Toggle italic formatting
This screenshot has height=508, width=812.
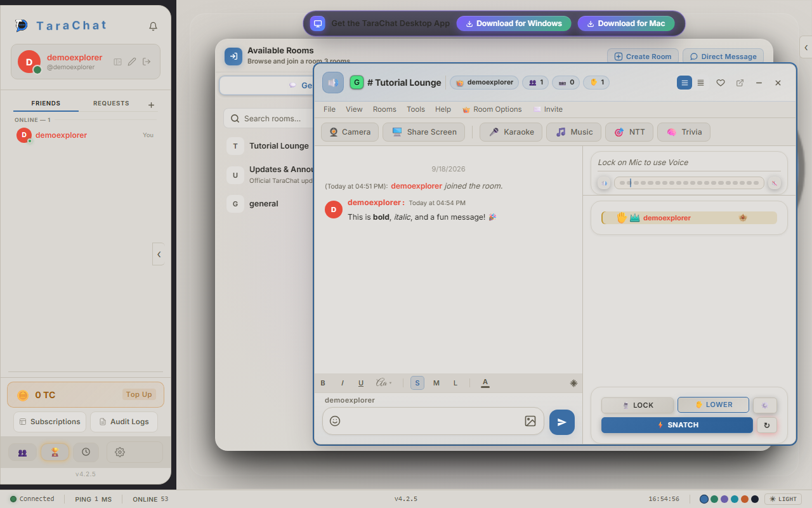(x=343, y=383)
